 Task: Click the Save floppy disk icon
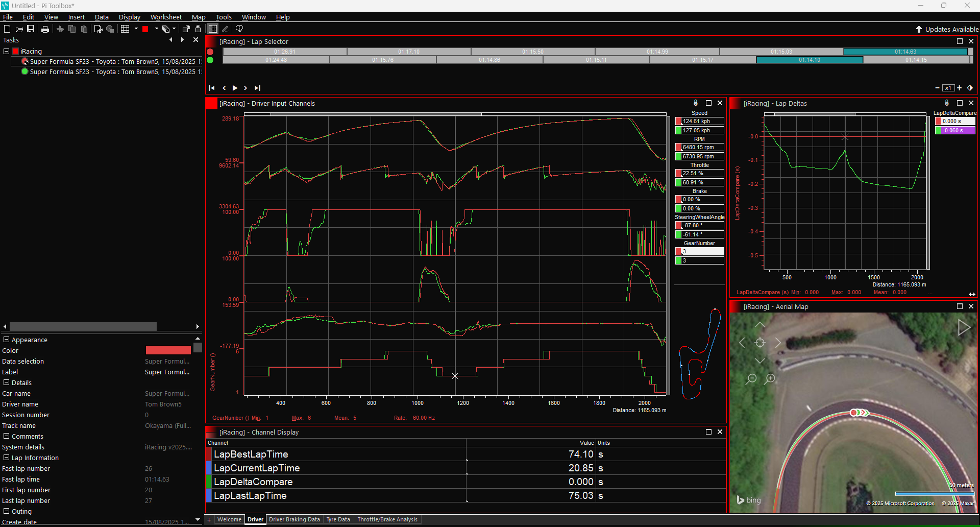click(31, 29)
